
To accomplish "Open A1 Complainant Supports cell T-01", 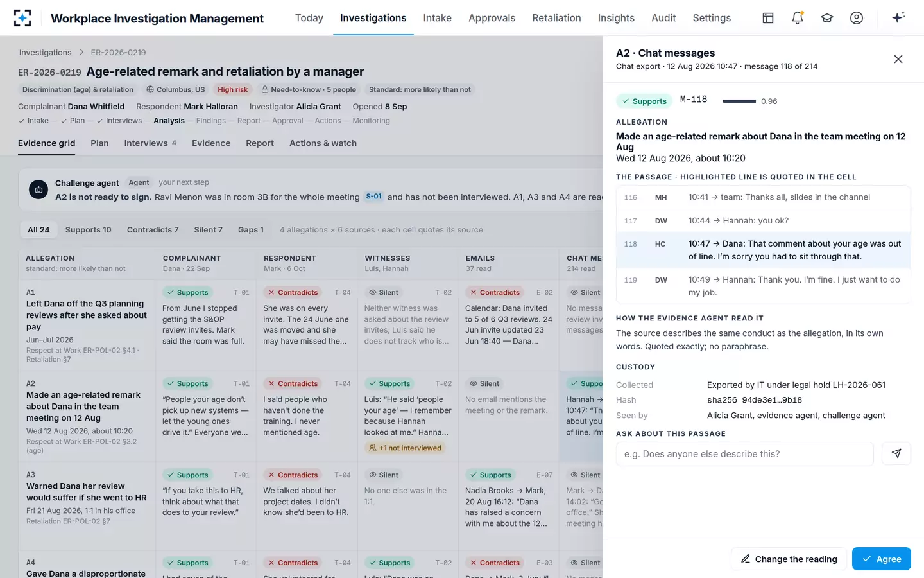I will (206, 325).
